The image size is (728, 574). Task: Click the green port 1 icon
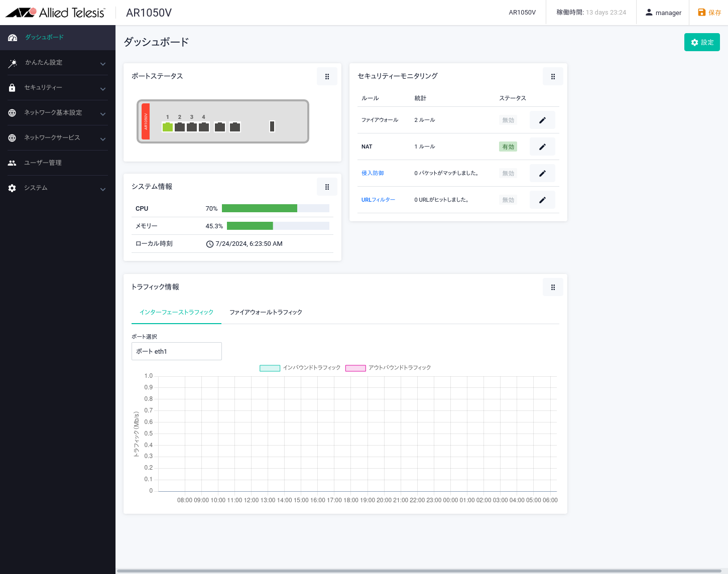[x=168, y=127]
